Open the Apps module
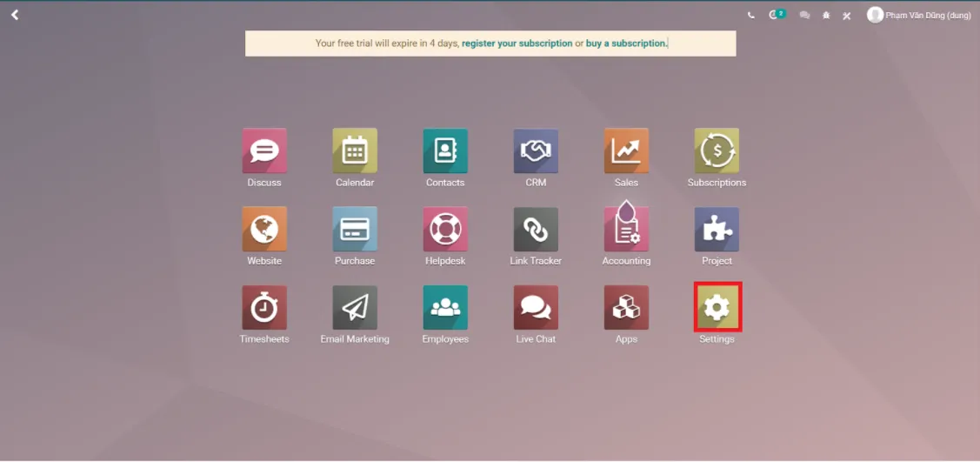Image resolution: width=980 pixels, height=462 pixels. pos(626,308)
